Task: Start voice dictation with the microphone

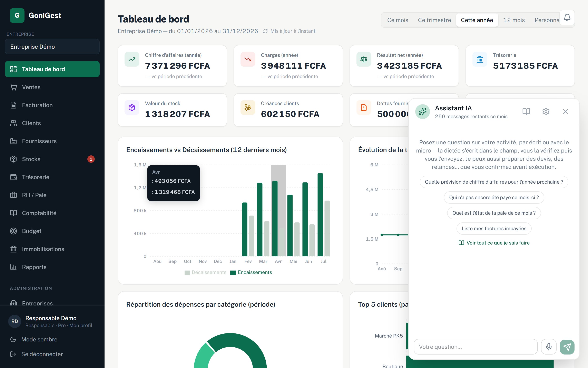Action: click(x=549, y=347)
